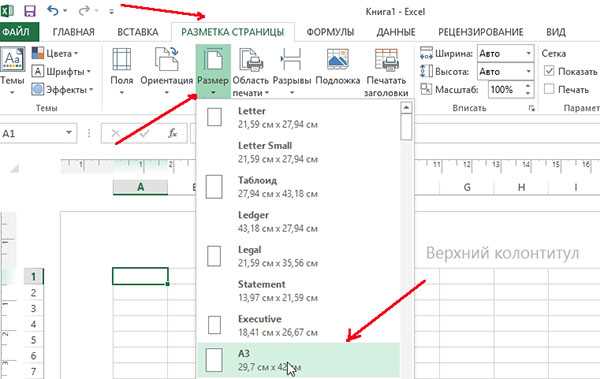
Task: Choose Letter 21,59 x 27,94 paper size
Action: pos(298,118)
